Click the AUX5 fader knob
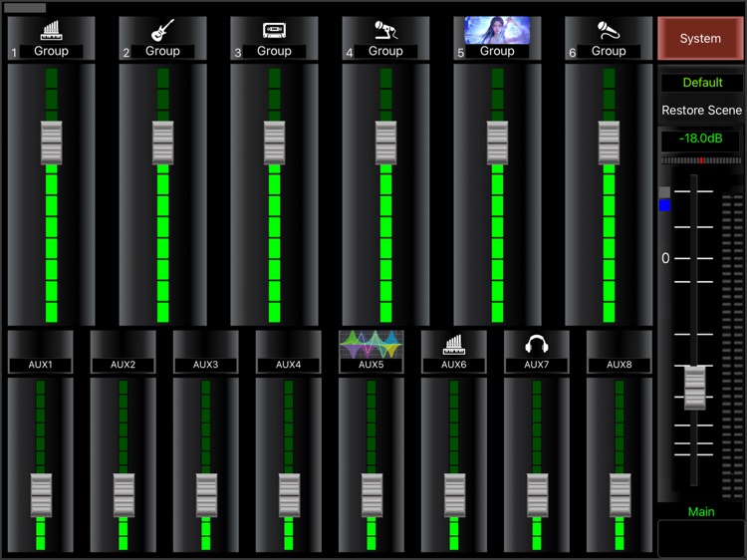This screenshot has width=747, height=560. 372,495
